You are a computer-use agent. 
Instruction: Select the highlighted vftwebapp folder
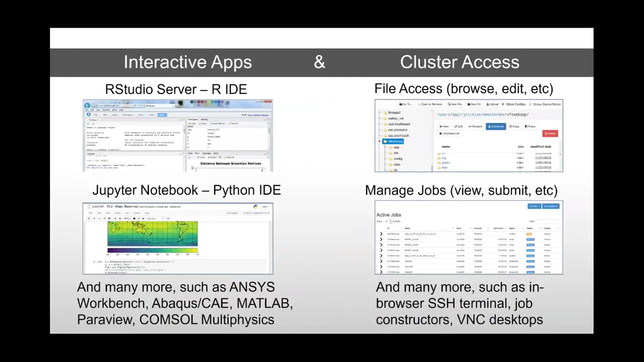click(x=393, y=141)
